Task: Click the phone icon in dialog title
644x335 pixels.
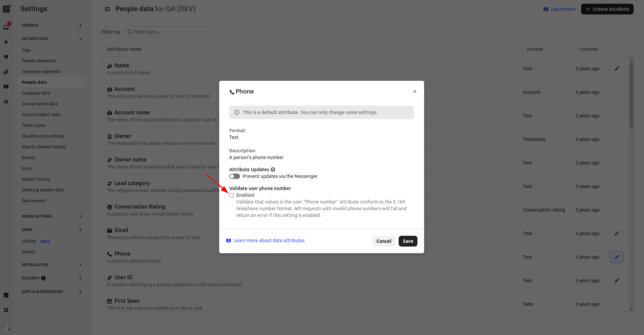Action: click(232, 92)
